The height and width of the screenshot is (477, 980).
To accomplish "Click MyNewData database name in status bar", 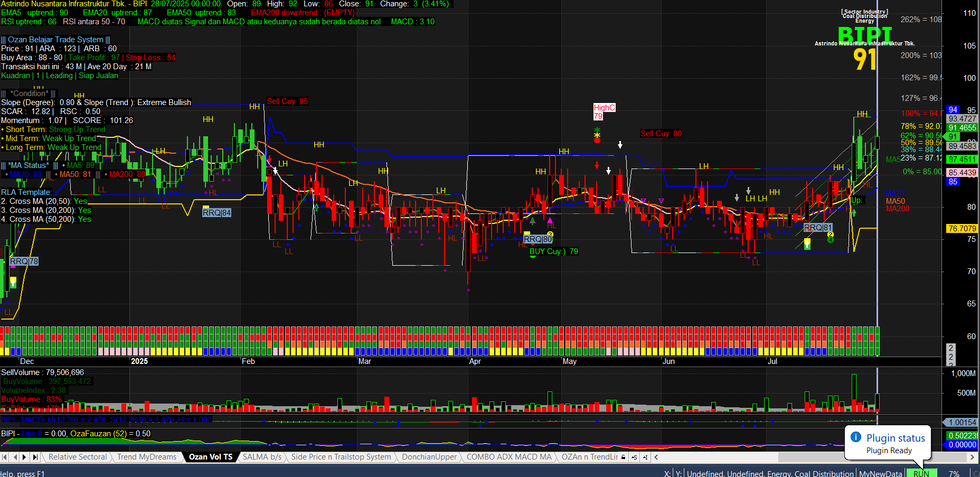I will (880, 473).
